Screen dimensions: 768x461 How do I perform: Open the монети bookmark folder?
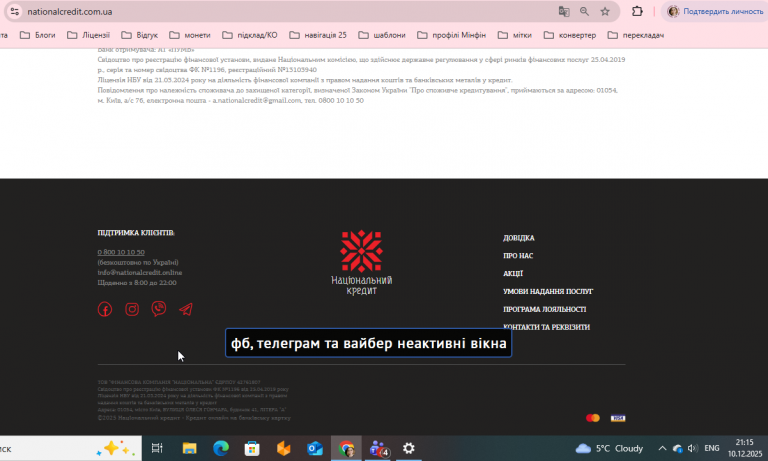tap(190, 35)
